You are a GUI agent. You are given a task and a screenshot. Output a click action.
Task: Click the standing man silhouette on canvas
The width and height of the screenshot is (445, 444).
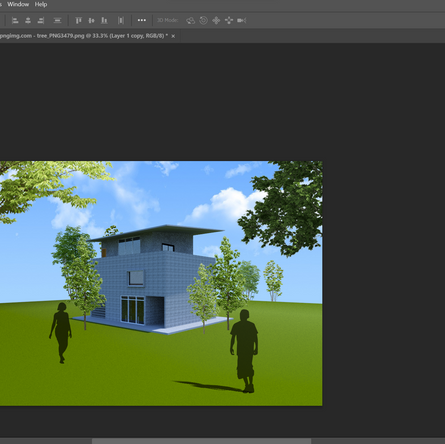tap(244, 351)
